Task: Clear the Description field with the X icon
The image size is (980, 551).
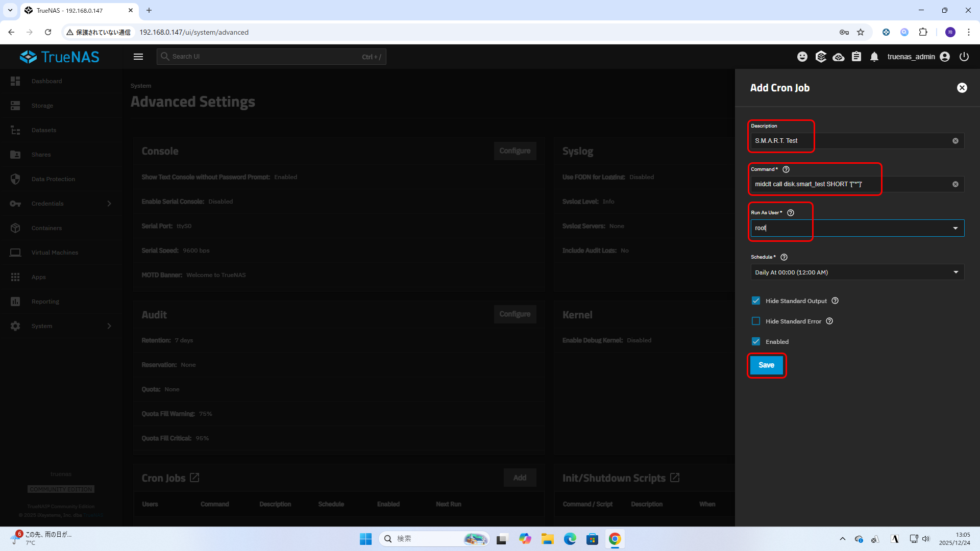Action: pos(955,141)
